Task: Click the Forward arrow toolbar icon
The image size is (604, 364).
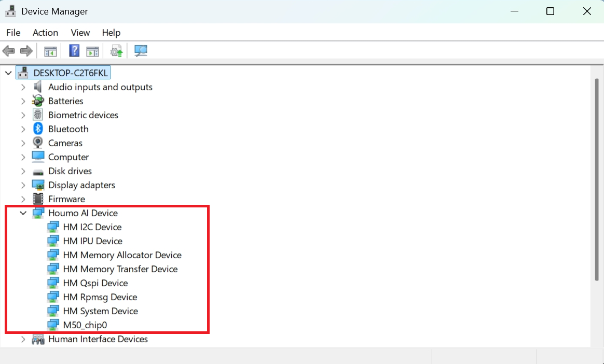Action: click(x=26, y=51)
